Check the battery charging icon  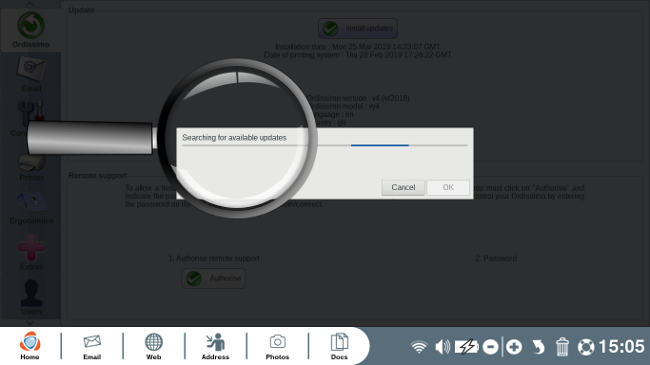(466, 347)
